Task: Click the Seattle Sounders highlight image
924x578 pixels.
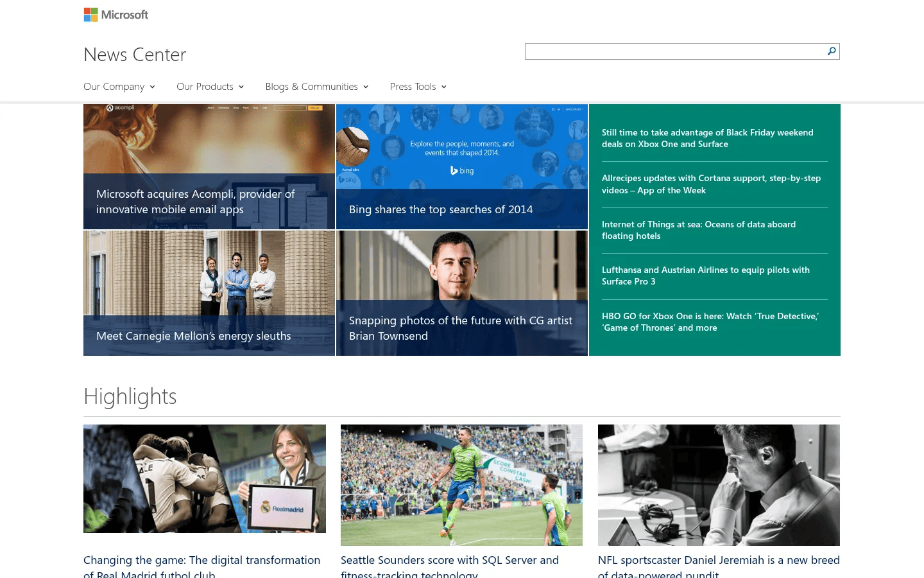Action: click(461, 485)
